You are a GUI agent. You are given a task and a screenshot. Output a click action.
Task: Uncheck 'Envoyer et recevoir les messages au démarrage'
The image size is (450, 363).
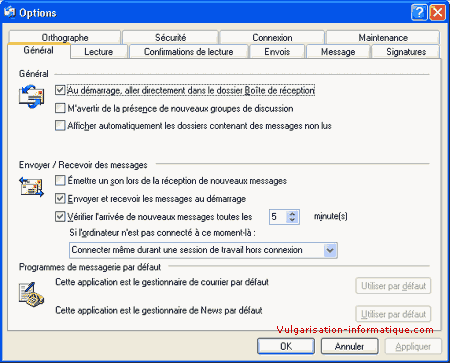pos(60,199)
